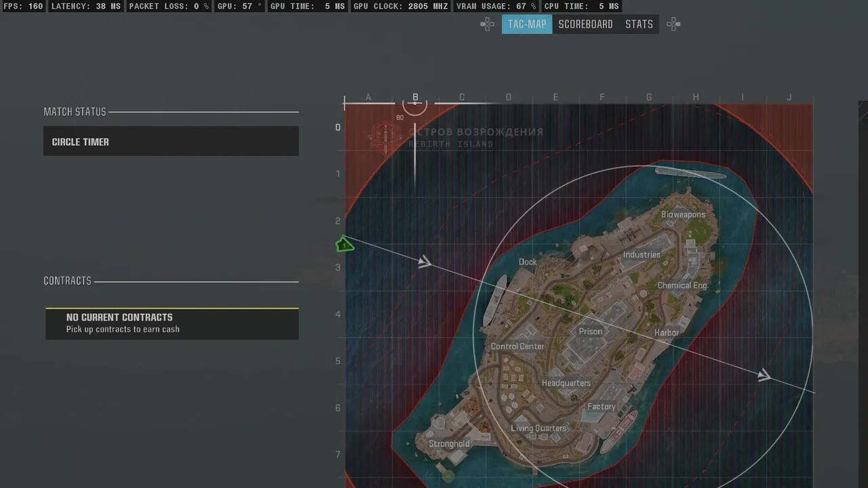
Task: Click the Control Center location label
Action: (517, 346)
